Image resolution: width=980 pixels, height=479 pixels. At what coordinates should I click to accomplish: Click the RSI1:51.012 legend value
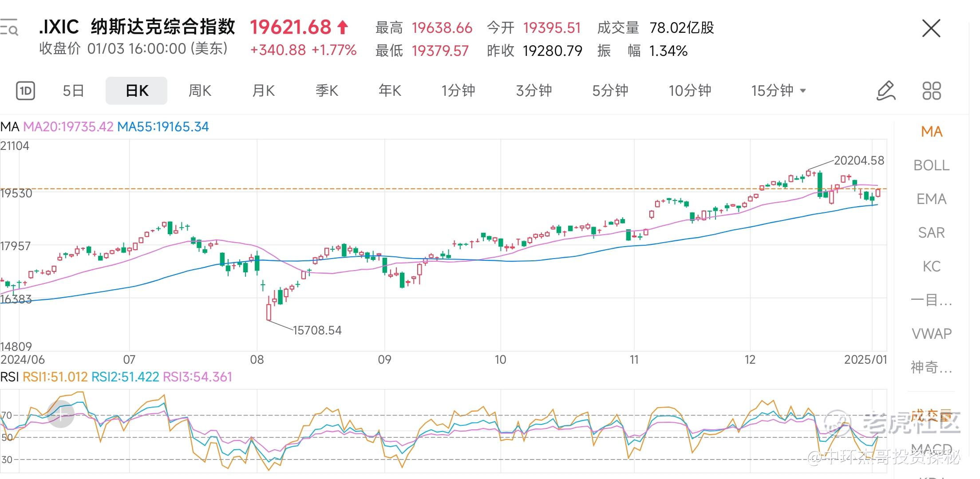[x=55, y=377]
